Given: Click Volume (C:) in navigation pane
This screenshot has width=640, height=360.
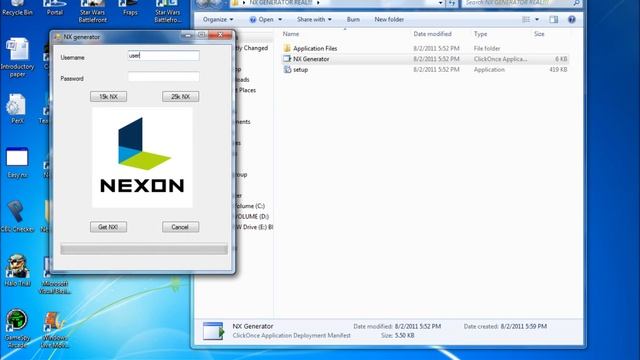Looking at the screenshot, I should tap(250, 206).
